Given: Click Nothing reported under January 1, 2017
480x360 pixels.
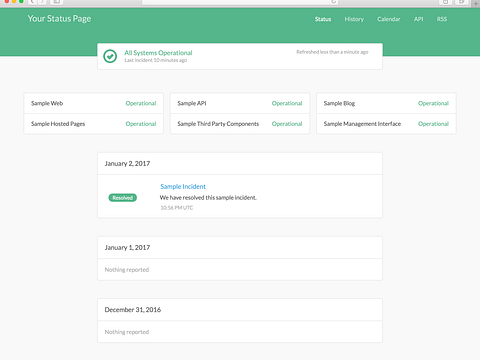Looking at the screenshot, I should 127,270.
